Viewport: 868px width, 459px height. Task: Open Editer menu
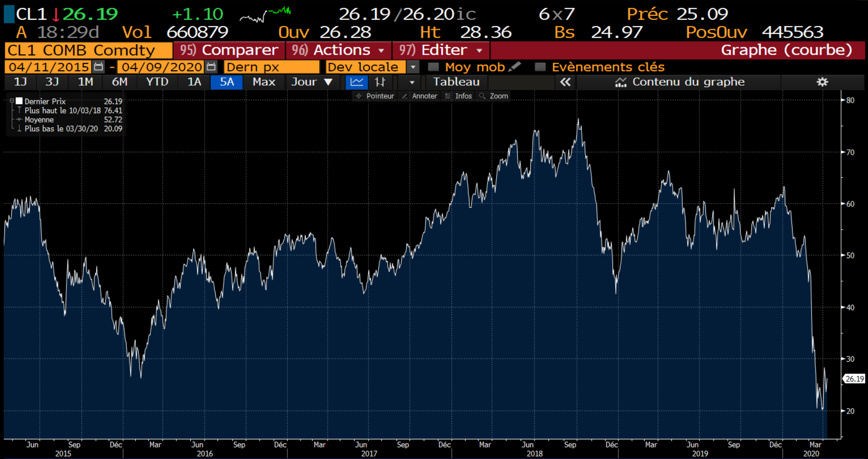click(441, 50)
